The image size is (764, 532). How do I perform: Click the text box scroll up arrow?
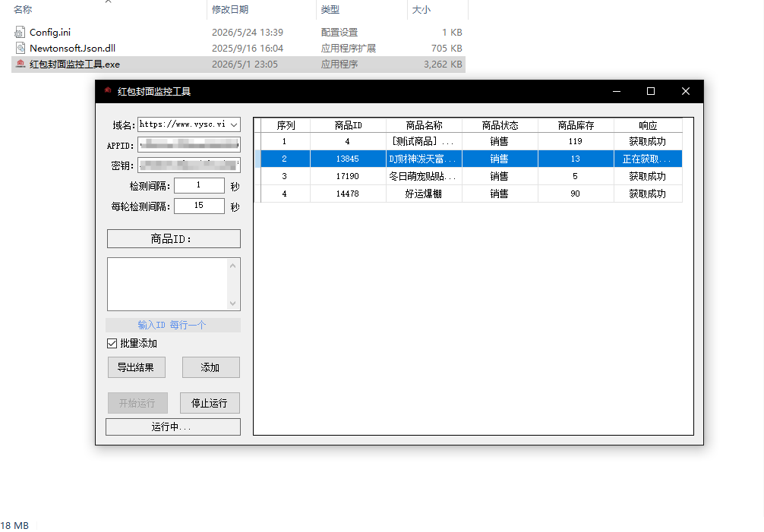pyautogui.click(x=233, y=266)
